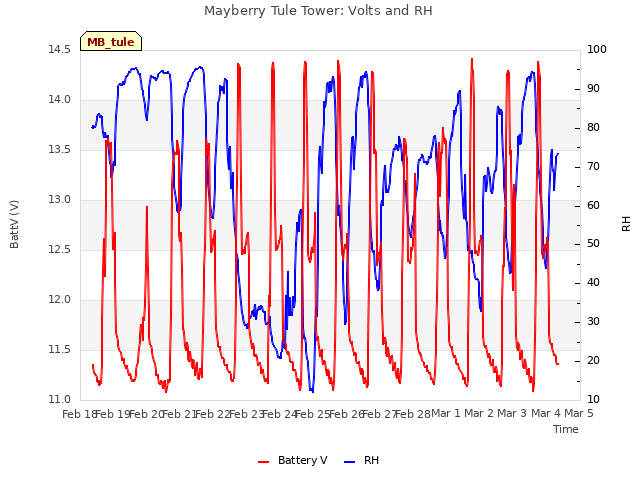The image size is (640, 480).
Task: Click the 12.5 left axis tick label
Action: [60, 250]
